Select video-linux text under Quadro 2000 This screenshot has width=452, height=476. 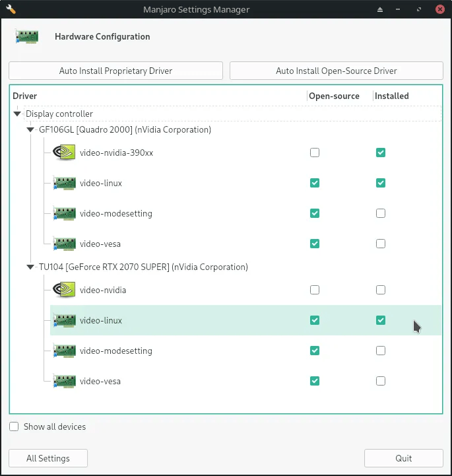pyautogui.click(x=101, y=184)
